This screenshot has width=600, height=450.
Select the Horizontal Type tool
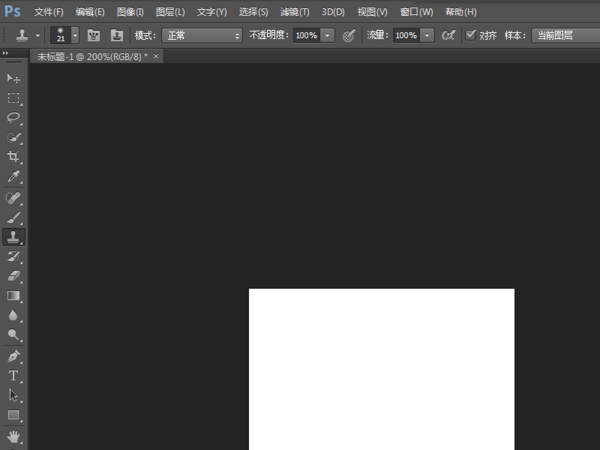tap(13, 376)
